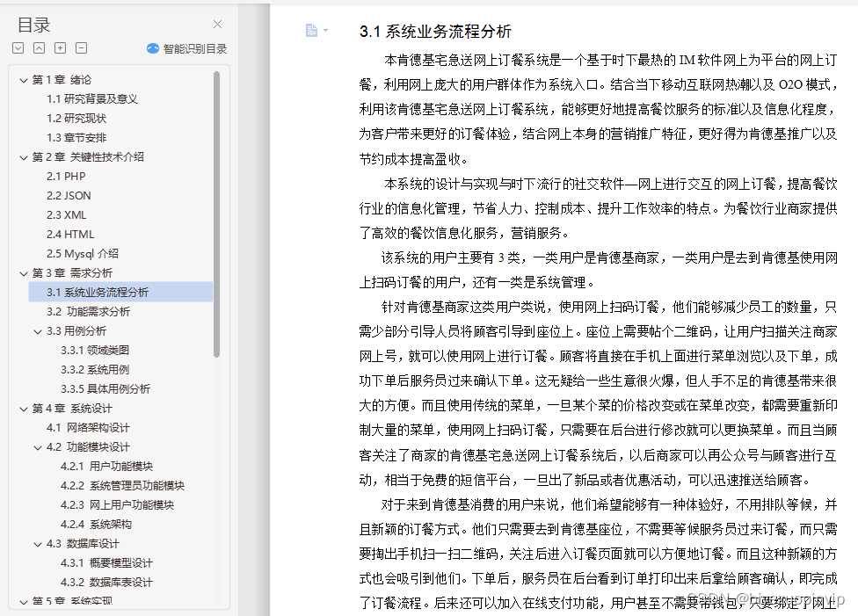Collapse 第3章 需求分析 chapter
This screenshot has height=616, width=858.
24,273
